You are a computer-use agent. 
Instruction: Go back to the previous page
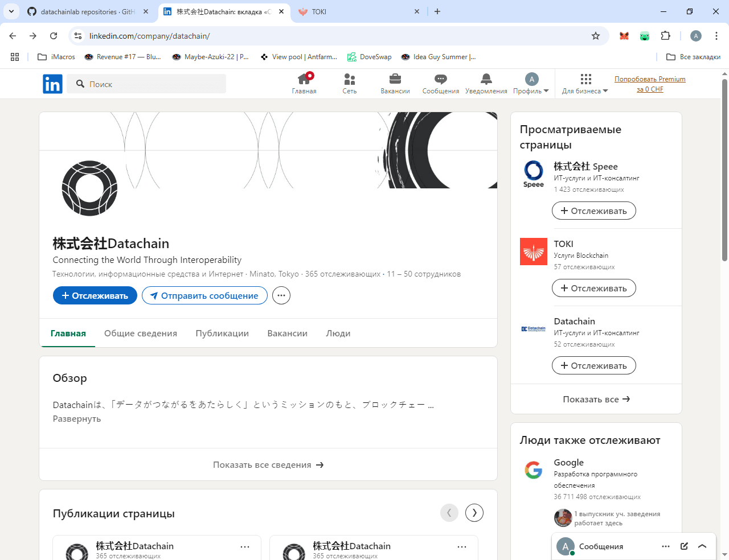[13, 36]
